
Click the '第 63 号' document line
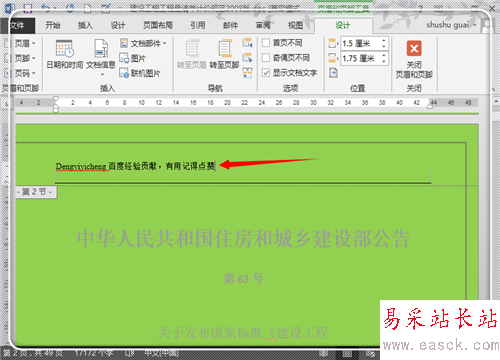pos(243,278)
